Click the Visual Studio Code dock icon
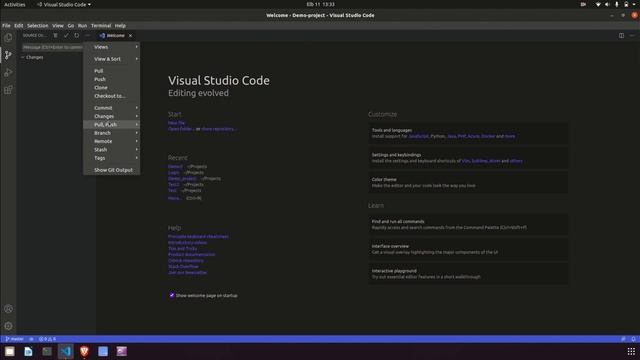 click(x=66, y=351)
